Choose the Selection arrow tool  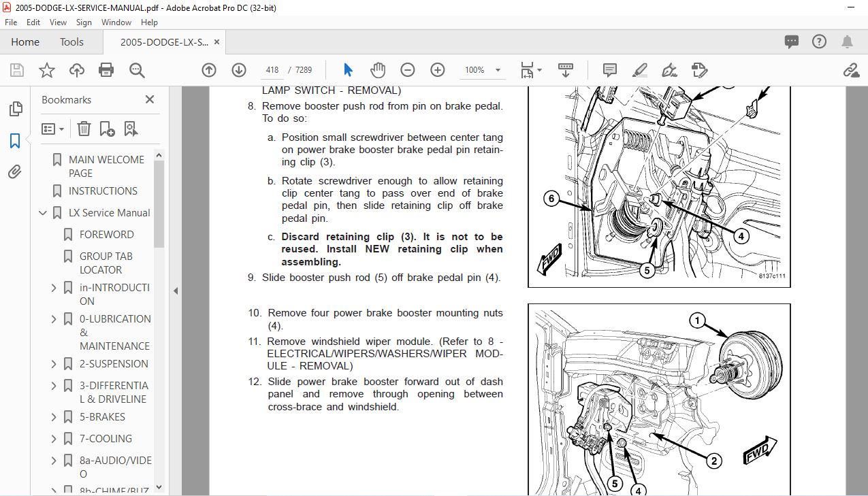point(349,70)
